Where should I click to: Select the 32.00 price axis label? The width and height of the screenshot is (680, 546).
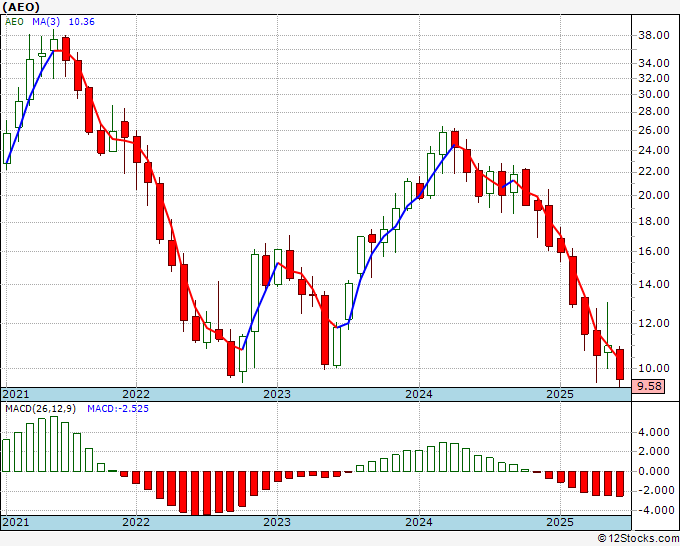point(654,78)
